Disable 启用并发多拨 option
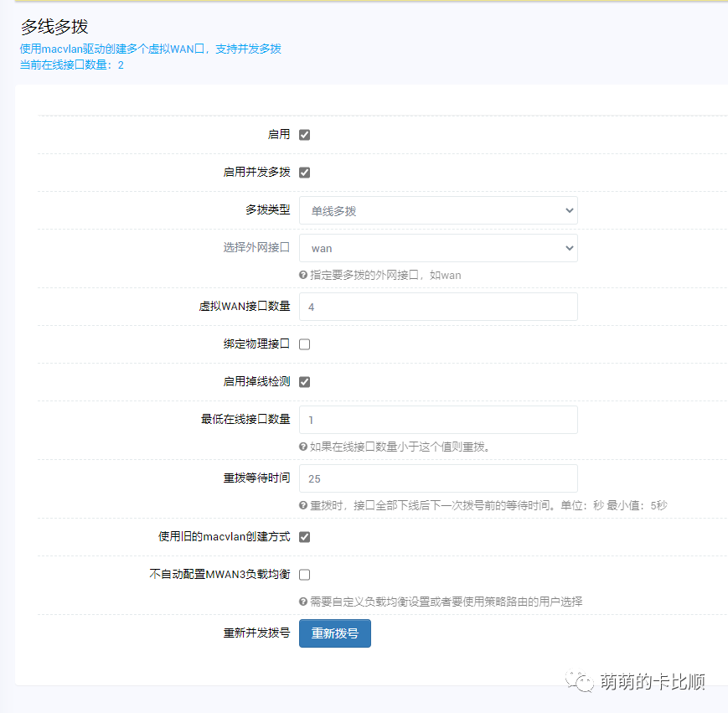 [x=304, y=172]
